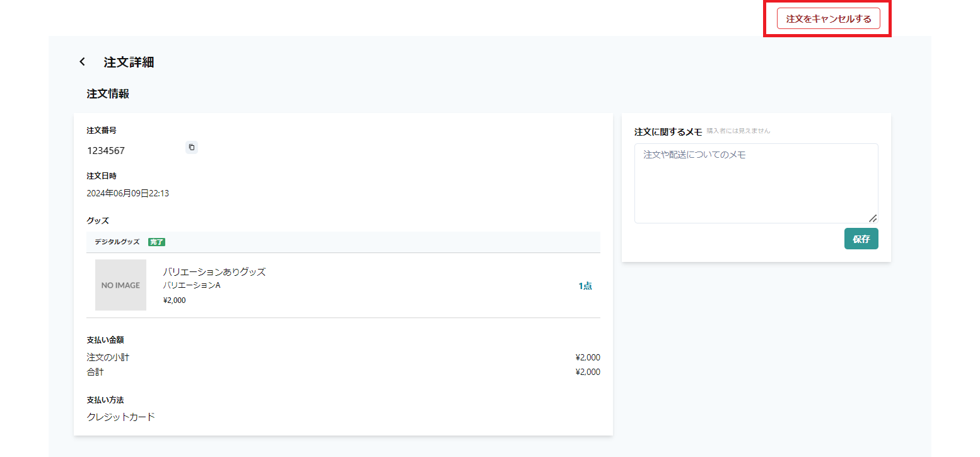Viewport: 980px width, 457px height.
Task: Click the back arrow beside 注文詳細
Action: pyautogui.click(x=82, y=62)
